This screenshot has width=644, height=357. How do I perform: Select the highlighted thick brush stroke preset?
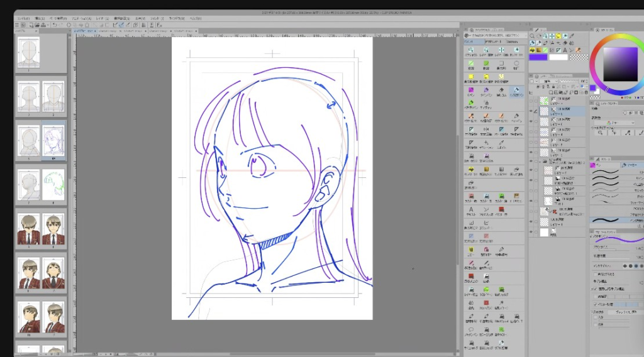(616, 221)
